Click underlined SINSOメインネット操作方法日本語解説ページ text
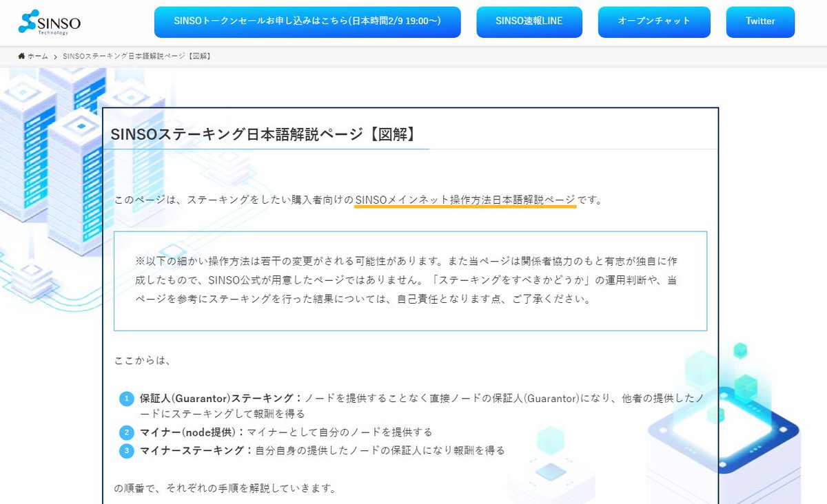The image size is (827, 504). [x=465, y=200]
